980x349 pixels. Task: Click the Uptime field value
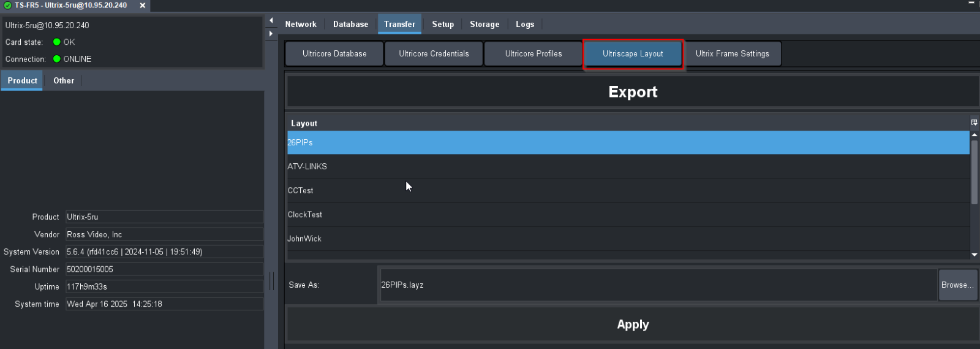[164, 286]
